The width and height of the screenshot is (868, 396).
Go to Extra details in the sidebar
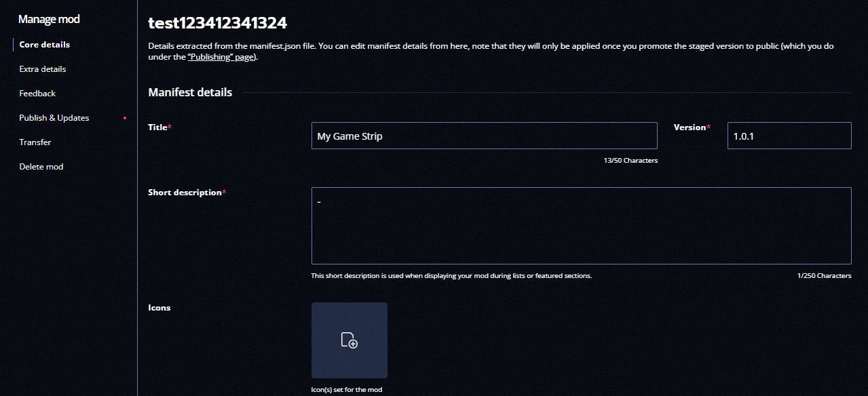tap(43, 69)
